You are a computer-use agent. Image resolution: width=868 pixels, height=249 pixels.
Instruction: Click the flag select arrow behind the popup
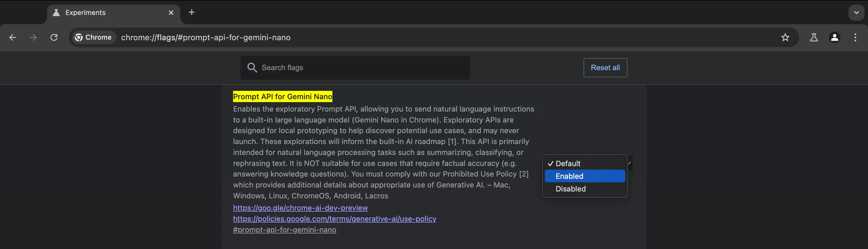pos(629,163)
